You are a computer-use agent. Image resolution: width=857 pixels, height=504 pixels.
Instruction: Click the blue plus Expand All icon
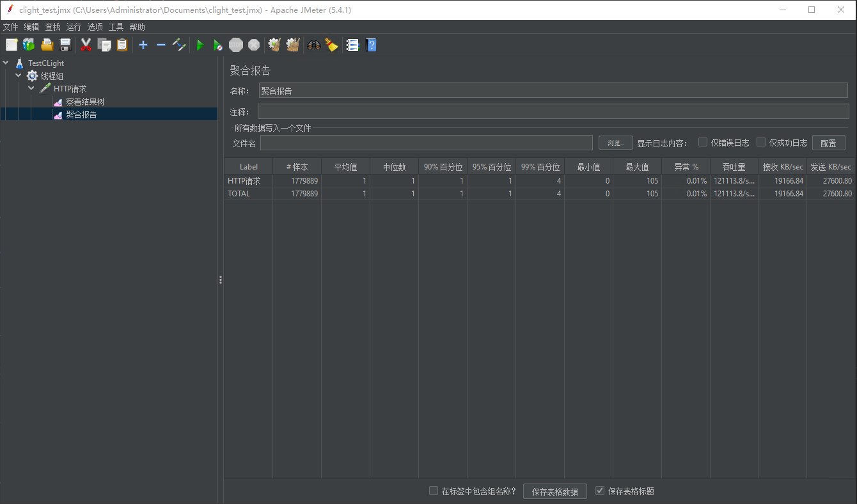click(x=143, y=45)
